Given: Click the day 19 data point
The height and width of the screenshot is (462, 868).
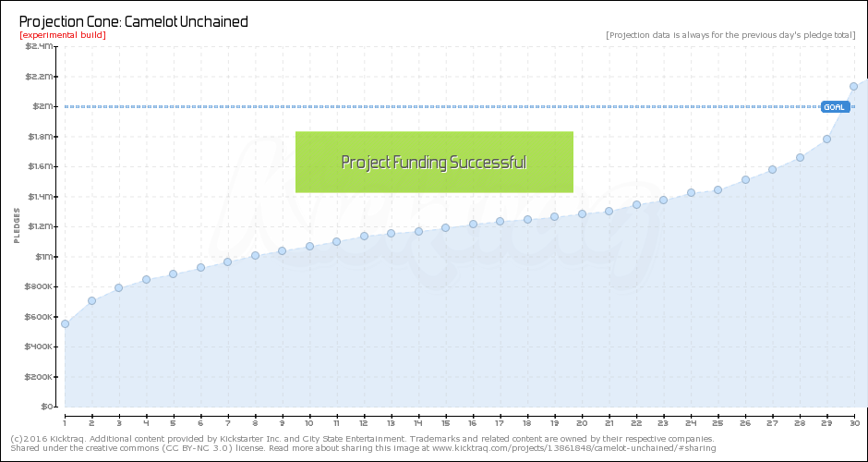Looking at the screenshot, I should click(x=554, y=216).
